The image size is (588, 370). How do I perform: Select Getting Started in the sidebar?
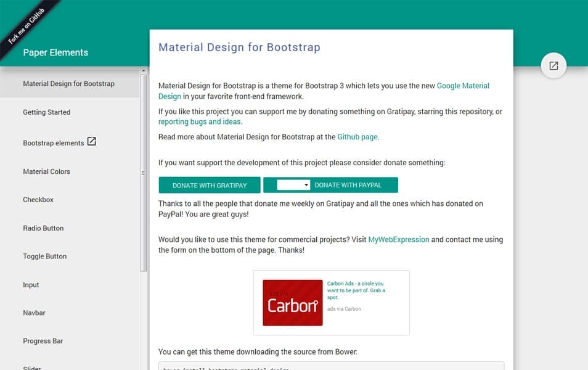(x=46, y=112)
